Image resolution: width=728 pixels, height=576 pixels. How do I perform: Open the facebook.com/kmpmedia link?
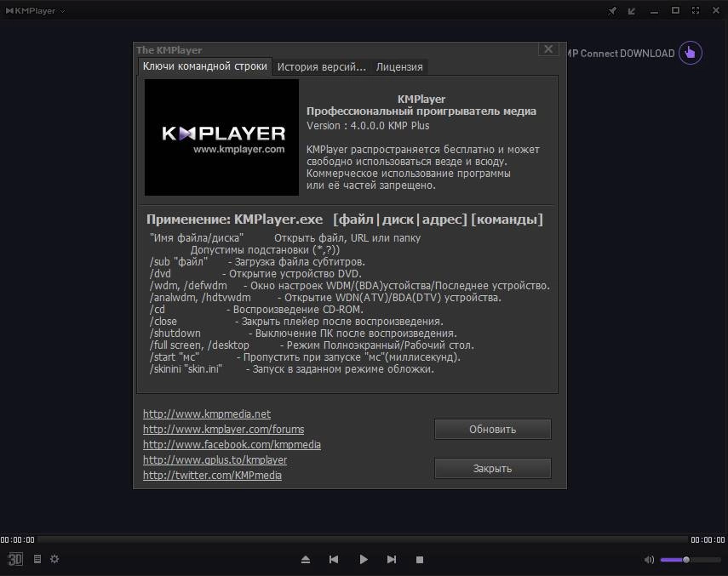[232, 444]
